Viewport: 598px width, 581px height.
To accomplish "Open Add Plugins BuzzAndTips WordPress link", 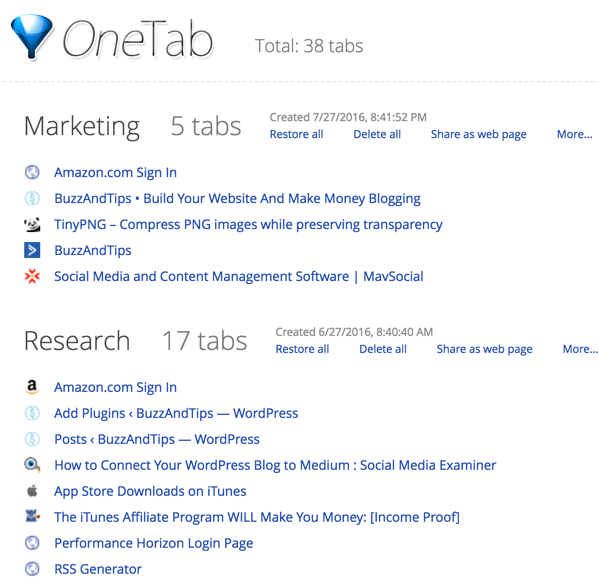I will click(176, 413).
